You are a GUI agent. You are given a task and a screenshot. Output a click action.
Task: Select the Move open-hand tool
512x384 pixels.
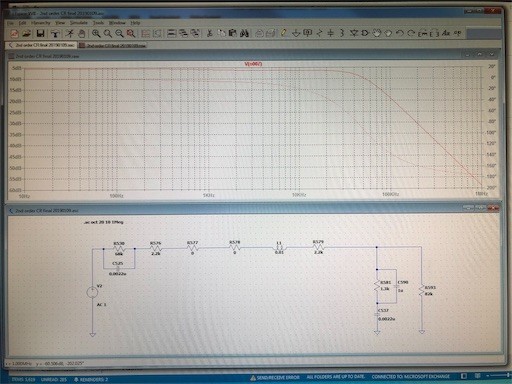pyautogui.click(x=377, y=33)
